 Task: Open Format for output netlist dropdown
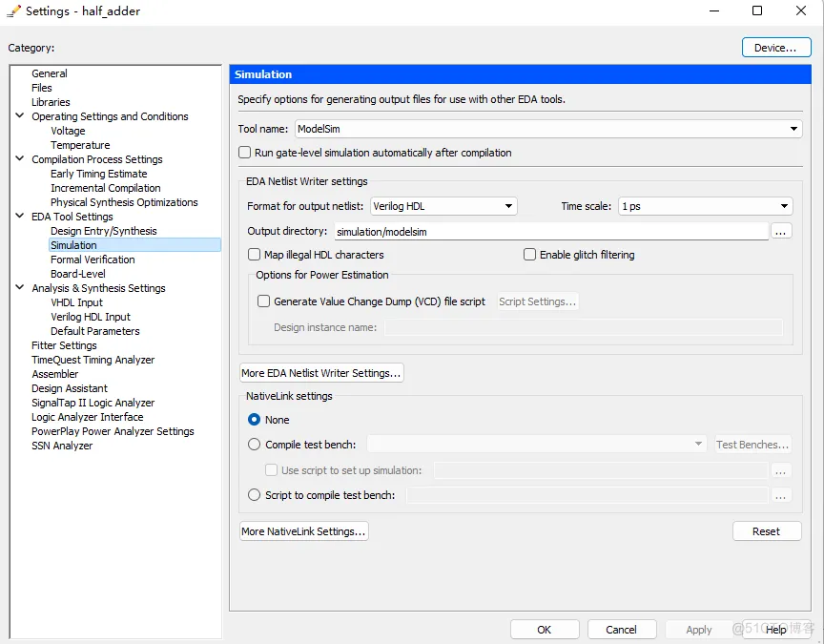coord(443,206)
